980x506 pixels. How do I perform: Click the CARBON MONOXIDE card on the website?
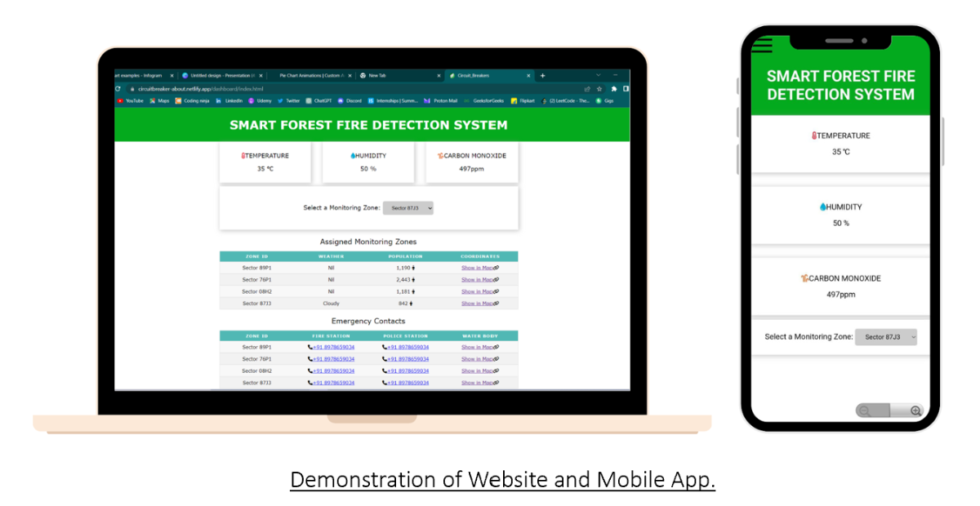coord(472,162)
